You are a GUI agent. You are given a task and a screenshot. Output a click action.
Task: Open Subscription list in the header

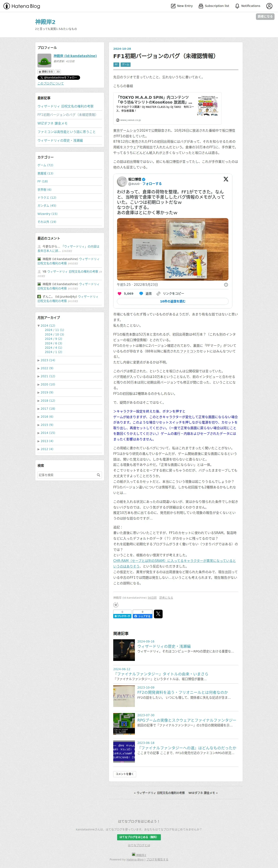pos(213,6)
